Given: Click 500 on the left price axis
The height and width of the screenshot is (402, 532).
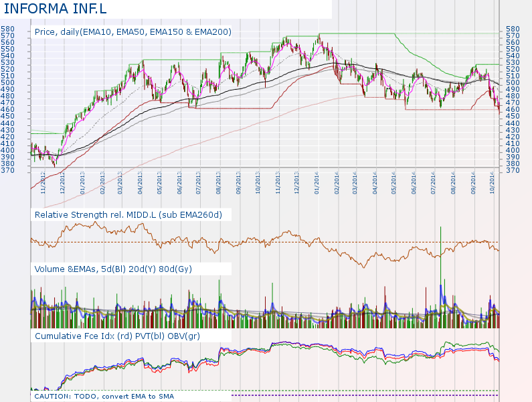Looking at the screenshot, I should pyautogui.click(x=8, y=83).
